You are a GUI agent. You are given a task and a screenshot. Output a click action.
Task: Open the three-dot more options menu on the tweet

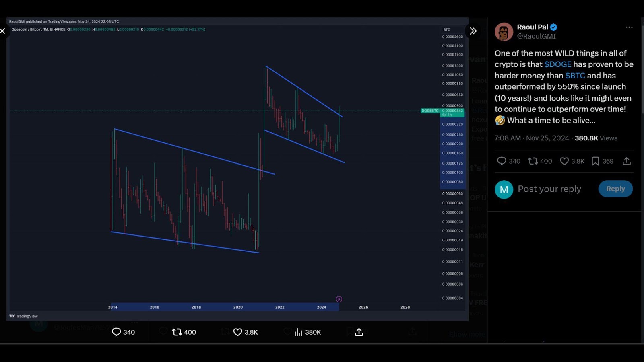629,27
